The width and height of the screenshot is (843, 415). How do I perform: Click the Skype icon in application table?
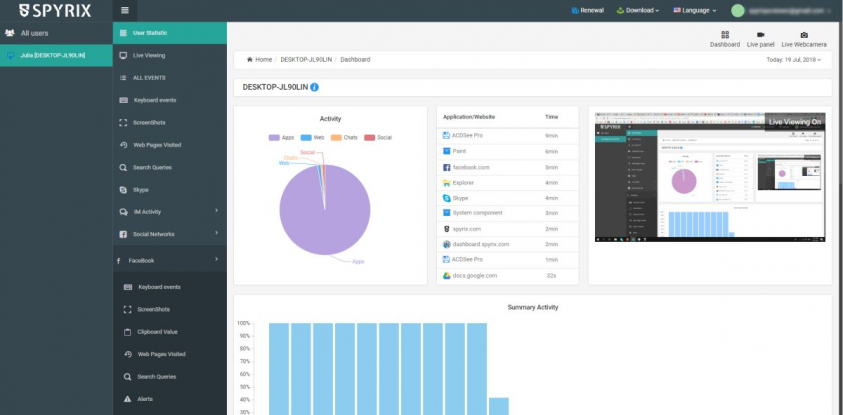click(x=446, y=198)
